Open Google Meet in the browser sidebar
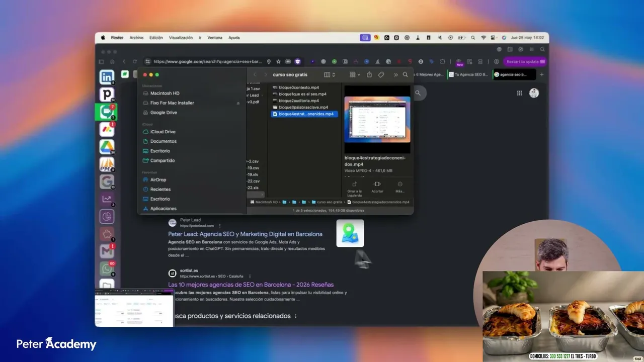Viewport: 644px width, 362px height. 107,112
